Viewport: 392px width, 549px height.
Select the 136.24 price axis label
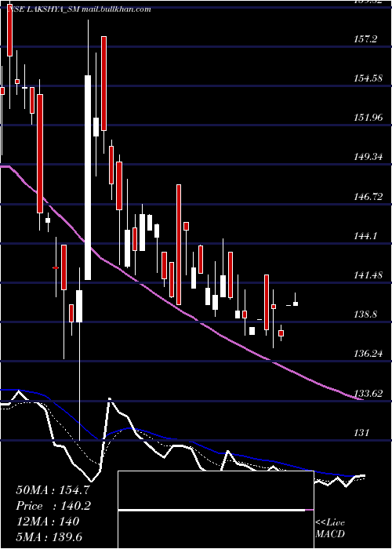pos(368,354)
